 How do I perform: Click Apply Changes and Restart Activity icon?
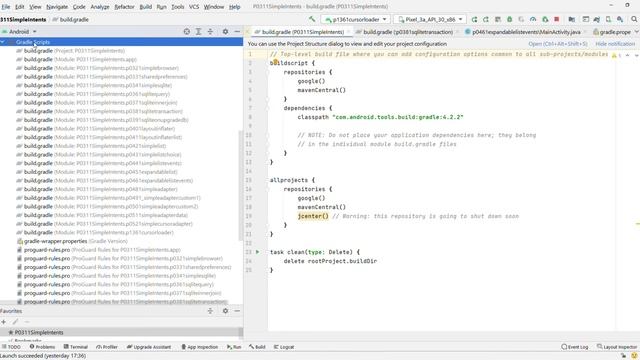coord(486,19)
